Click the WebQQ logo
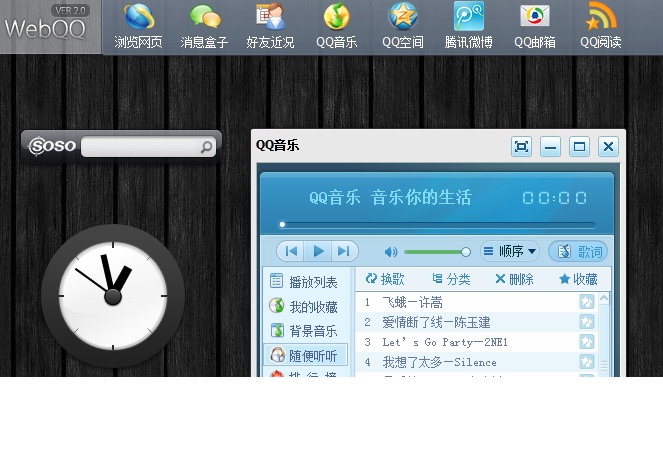 pyautogui.click(x=45, y=29)
